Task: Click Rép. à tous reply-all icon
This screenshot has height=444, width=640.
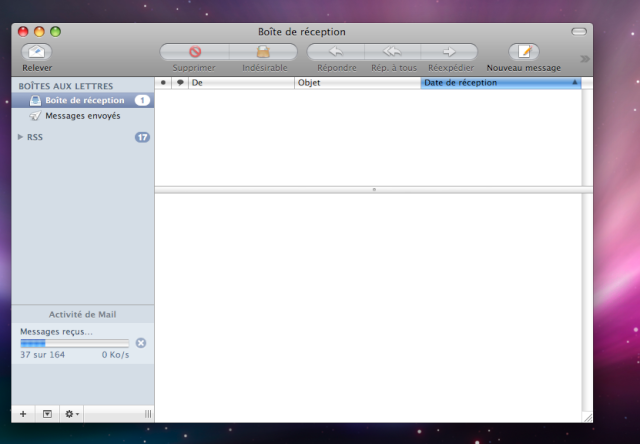Action: pos(392,52)
